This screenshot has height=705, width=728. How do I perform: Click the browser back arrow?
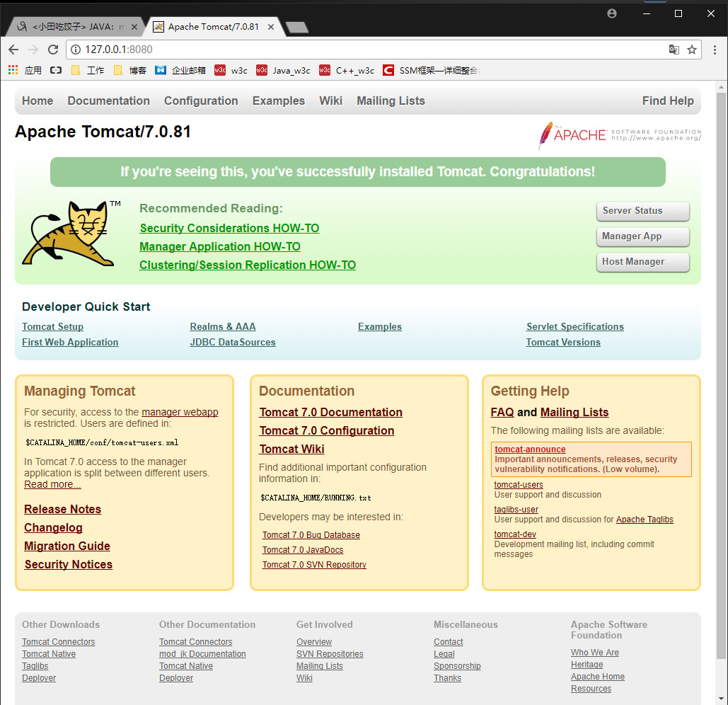pos(13,50)
